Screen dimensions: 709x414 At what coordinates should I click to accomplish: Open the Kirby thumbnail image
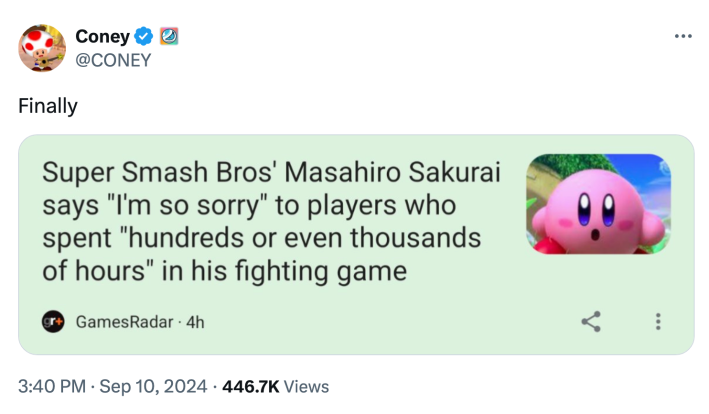[598, 203]
